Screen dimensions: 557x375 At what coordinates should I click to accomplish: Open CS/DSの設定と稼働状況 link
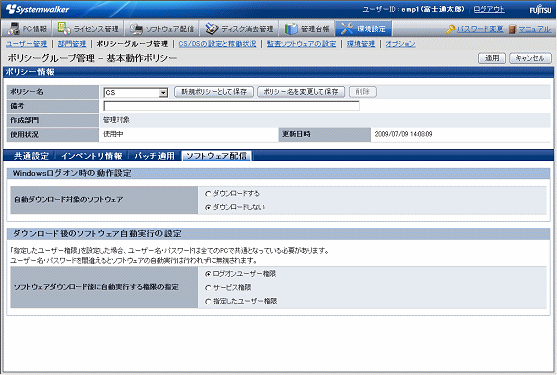217,44
